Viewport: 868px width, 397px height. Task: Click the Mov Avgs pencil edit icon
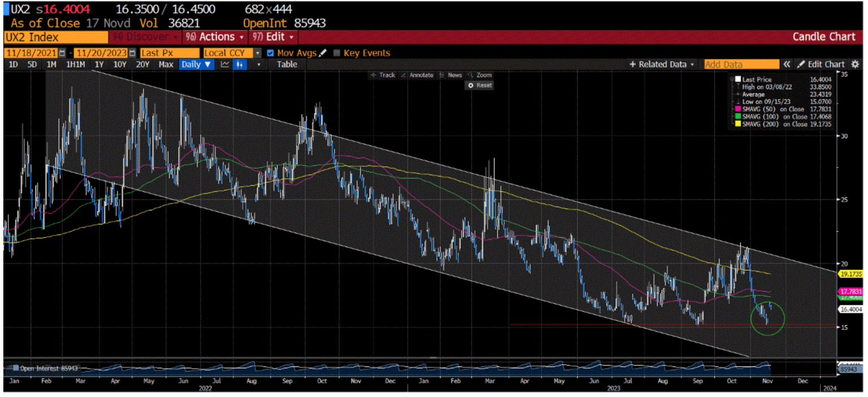[322, 53]
